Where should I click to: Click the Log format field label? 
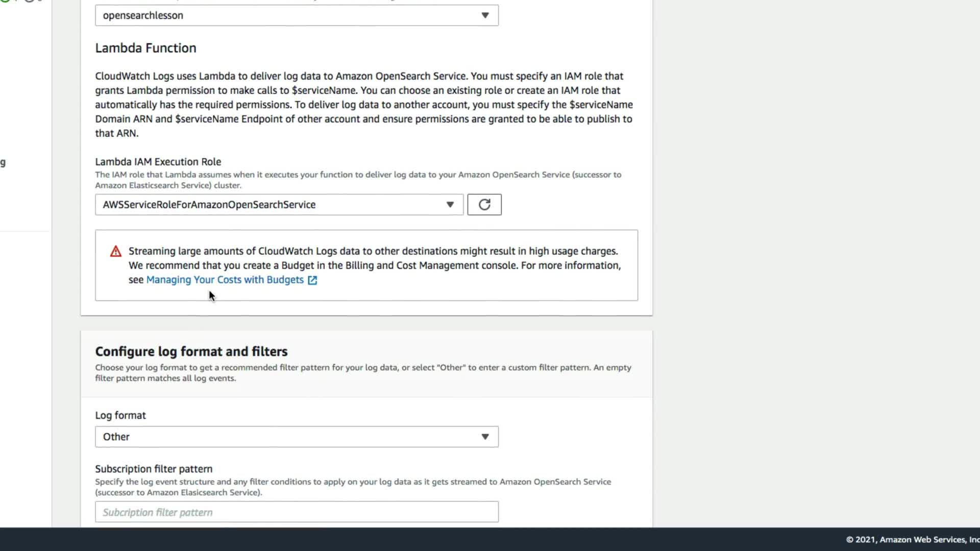[120, 415]
